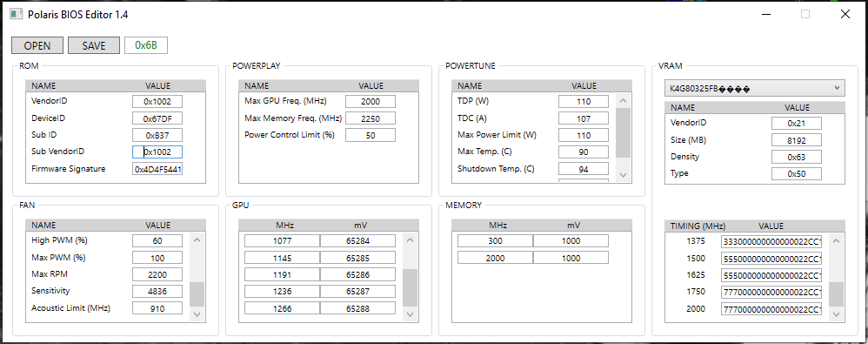Click the FAN list scrollbar thumb

pyautogui.click(x=197, y=294)
